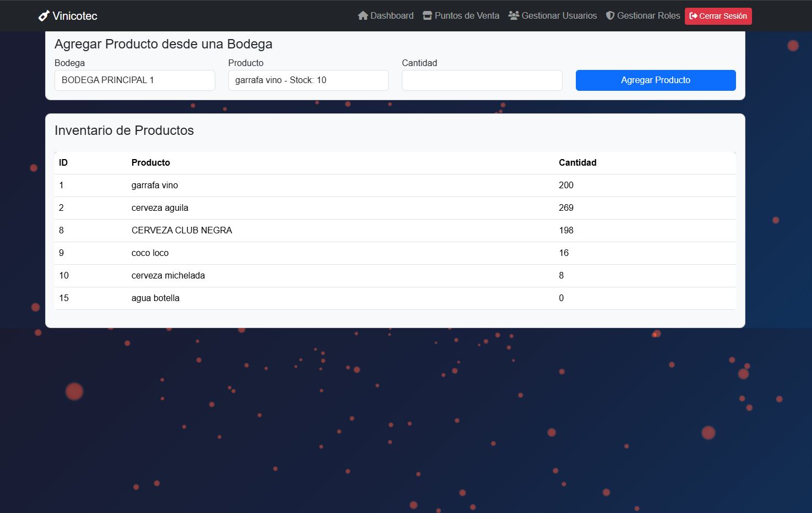Click the Cantidad column header
Screen dimensions: 812x513
pyautogui.click(x=577, y=162)
